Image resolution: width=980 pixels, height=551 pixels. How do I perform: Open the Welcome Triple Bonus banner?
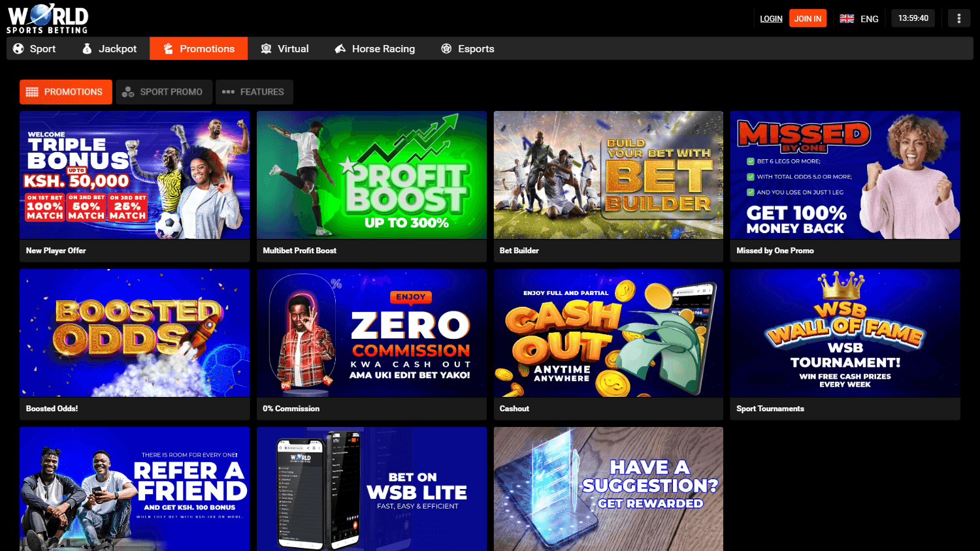(135, 175)
